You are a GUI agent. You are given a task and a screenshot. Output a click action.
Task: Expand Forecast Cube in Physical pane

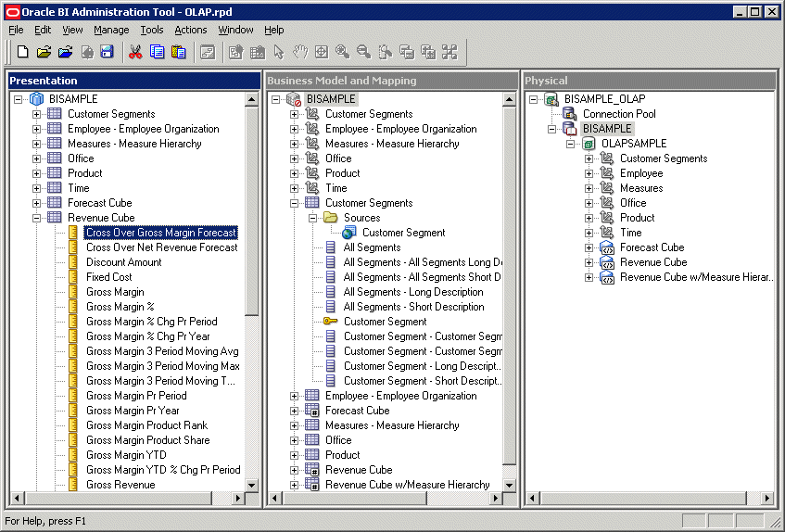(589, 247)
